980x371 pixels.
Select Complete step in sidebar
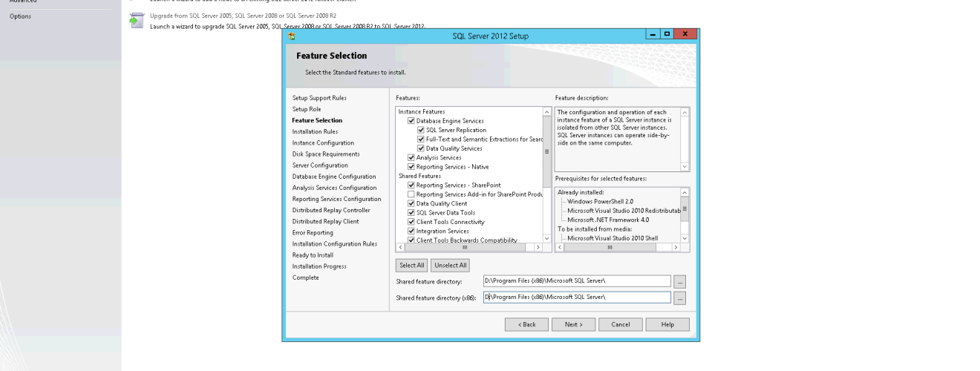click(x=305, y=278)
